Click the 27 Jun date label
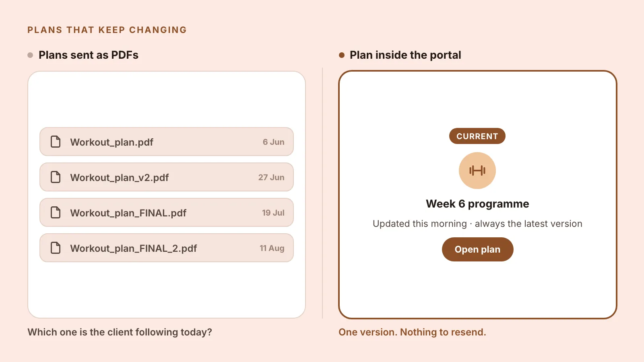The width and height of the screenshot is (644, 362). pos(271,177)
